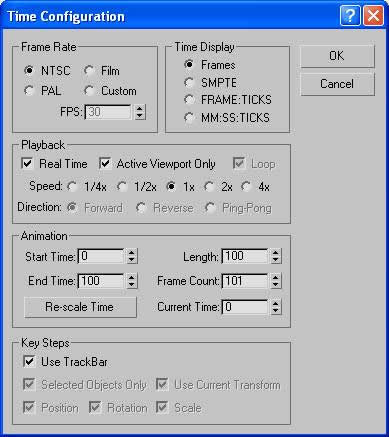
Task: Confirm settings with OK button
Action: click(337, 56)
